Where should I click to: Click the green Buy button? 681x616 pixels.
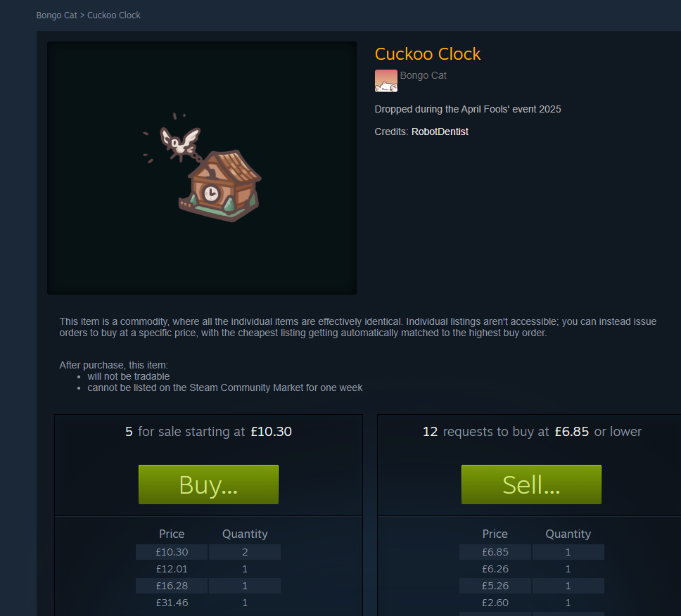(208, 485)
